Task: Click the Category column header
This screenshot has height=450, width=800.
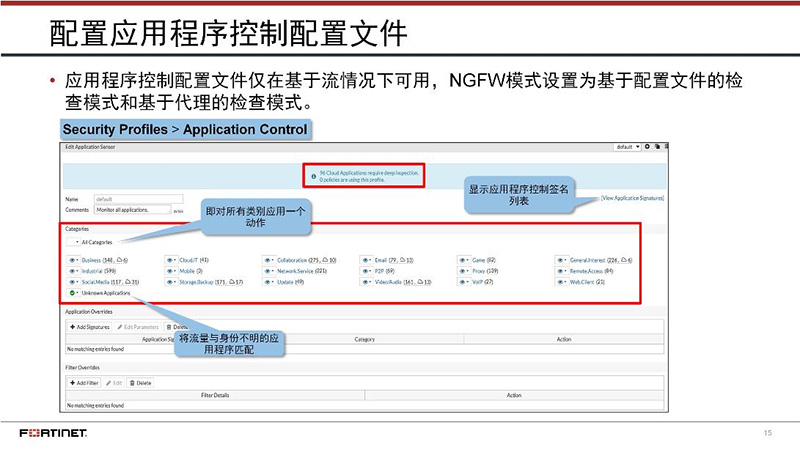Action: pyautogui.click(x=364, y=339)
